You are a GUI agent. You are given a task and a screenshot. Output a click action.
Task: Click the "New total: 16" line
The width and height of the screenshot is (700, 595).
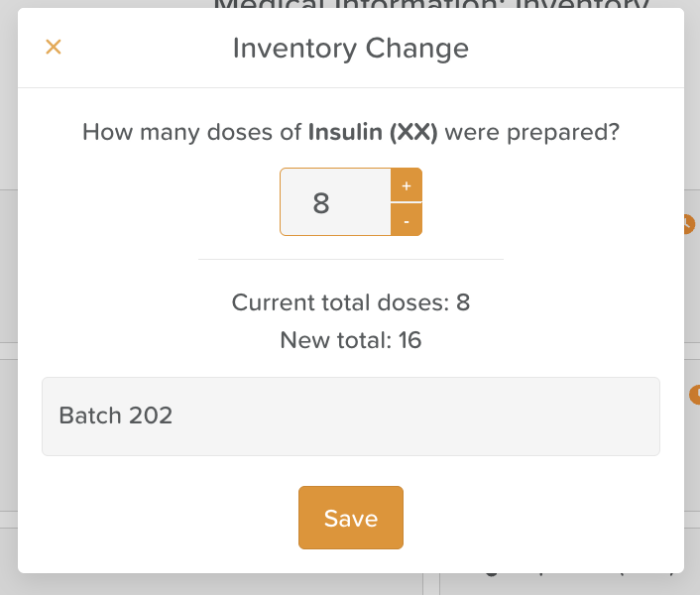pyautogui.click(x=350, y=341)
